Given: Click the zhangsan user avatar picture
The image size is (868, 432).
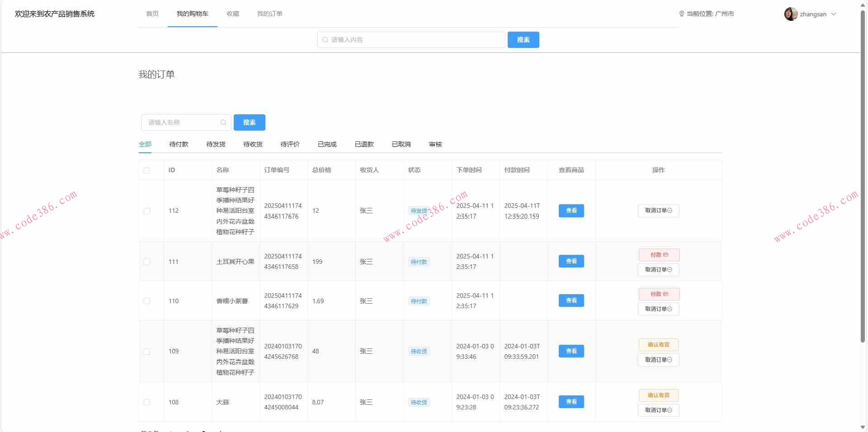Looking at the screenshot, I should coord(791,14).
